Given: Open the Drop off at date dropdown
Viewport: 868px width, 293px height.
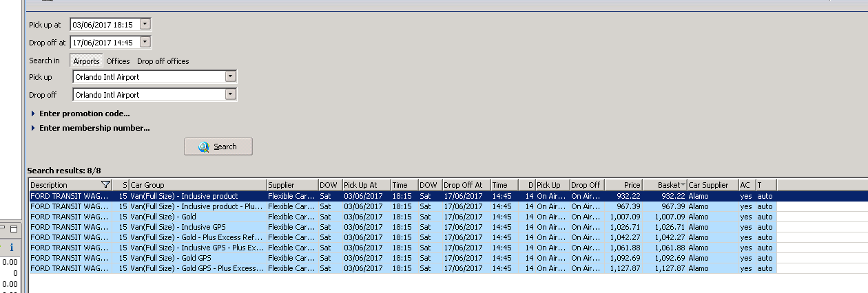Looking at the screenshot, I should coord(145,42).
